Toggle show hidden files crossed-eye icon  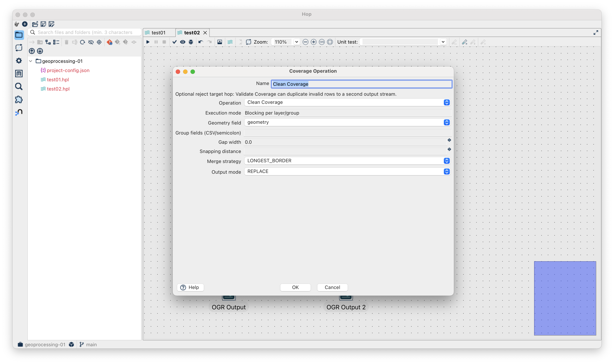click(91, 42)
